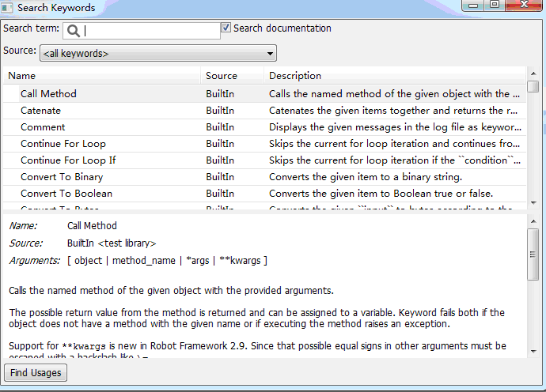
Task: Sort by the Source column header
Action: click(232, 76)
